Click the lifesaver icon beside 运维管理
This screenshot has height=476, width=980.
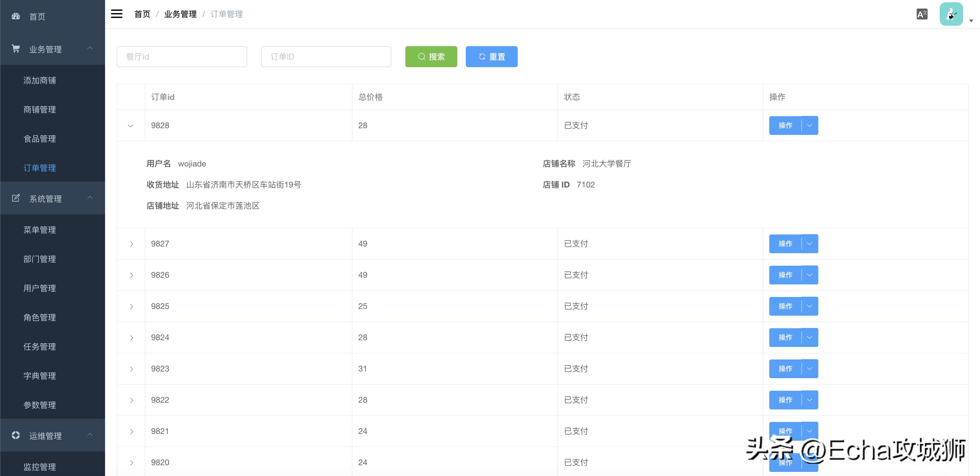[x=15, y=435]
